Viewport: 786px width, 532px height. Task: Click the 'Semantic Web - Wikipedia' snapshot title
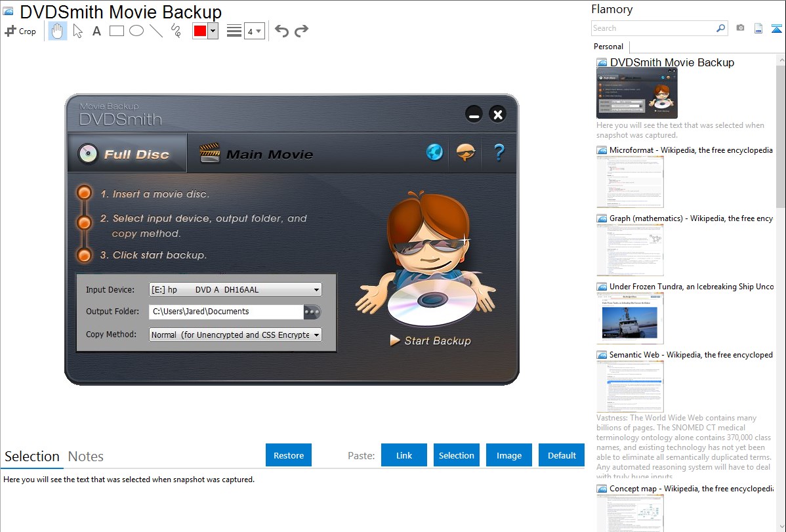click(692, 354)
